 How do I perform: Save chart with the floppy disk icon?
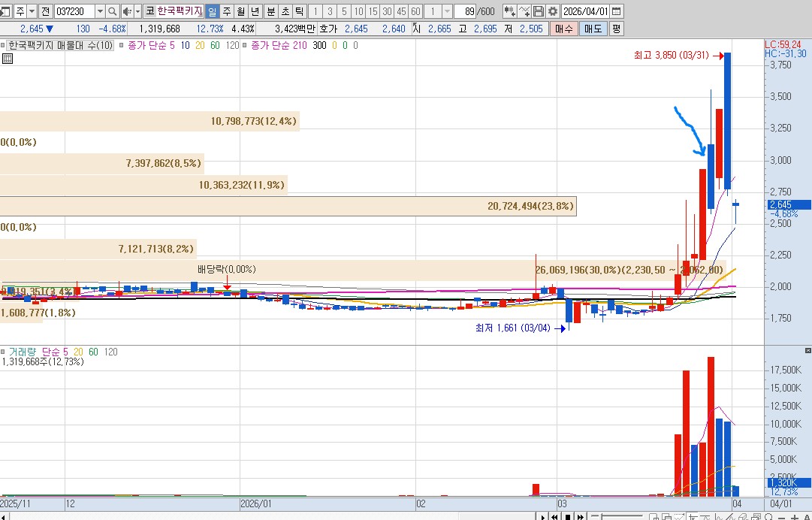pos(539,11)
